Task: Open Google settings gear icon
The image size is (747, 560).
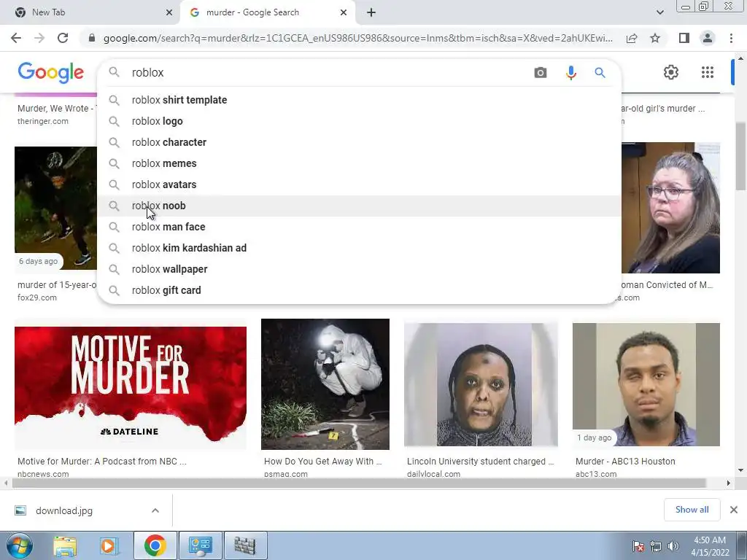Action: click(671, 72)
